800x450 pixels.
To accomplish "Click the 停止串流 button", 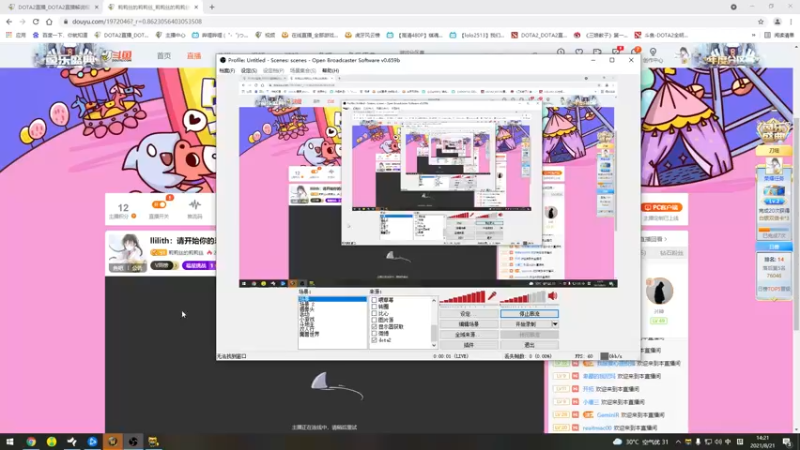I will point(529,314).
